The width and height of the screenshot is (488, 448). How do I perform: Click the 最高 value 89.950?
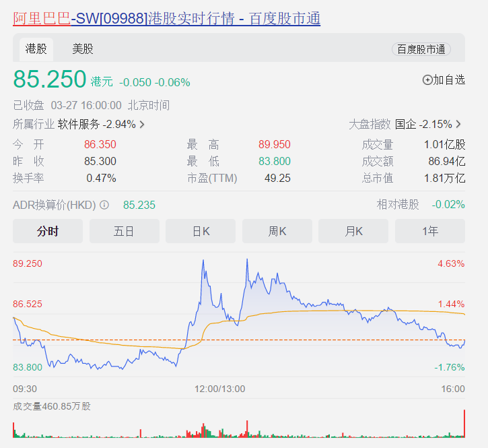point(274,145)
